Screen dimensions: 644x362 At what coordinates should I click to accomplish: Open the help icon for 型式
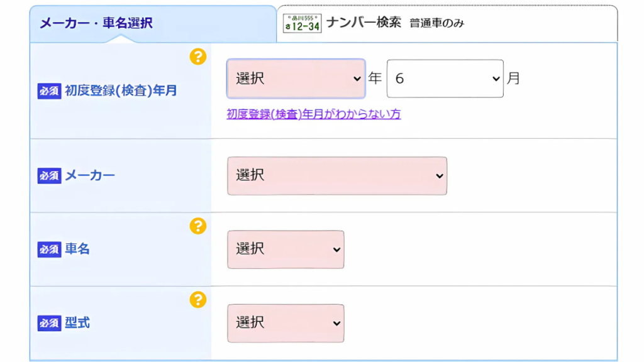click(198, 300)
